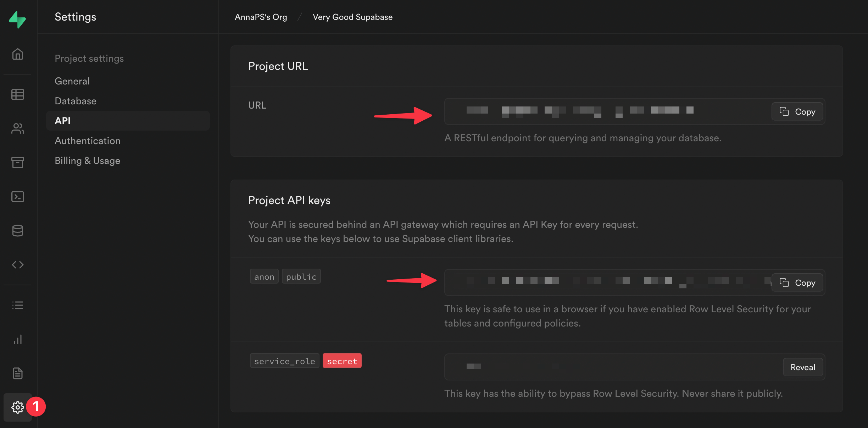
Task: Open the API docs code icon
Action: pos(17,265)
